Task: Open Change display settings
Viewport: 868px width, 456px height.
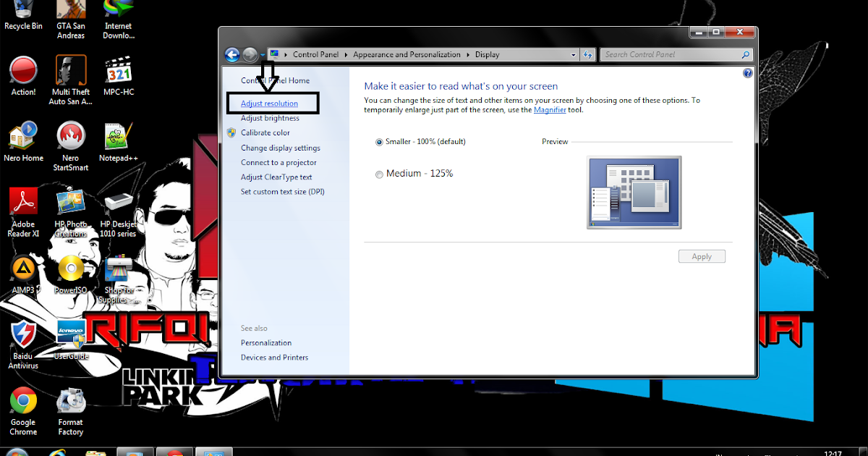Action: (x=281, y=148)
